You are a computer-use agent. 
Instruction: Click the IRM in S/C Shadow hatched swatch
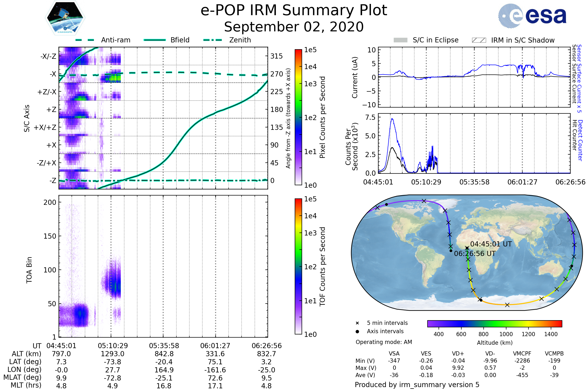pyautogui.click(x=479, y=40)
